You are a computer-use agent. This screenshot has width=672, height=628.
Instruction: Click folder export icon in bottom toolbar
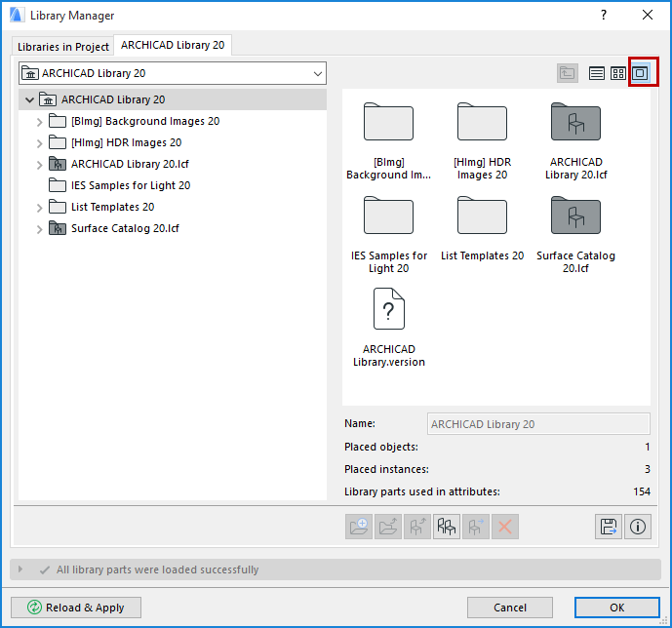click(x=388, y=527)
